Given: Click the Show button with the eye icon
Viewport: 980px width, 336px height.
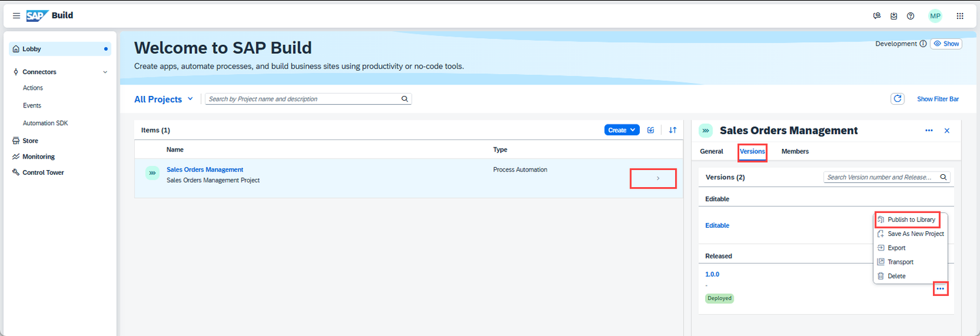Looking at the screenshot, I should 946,44.
